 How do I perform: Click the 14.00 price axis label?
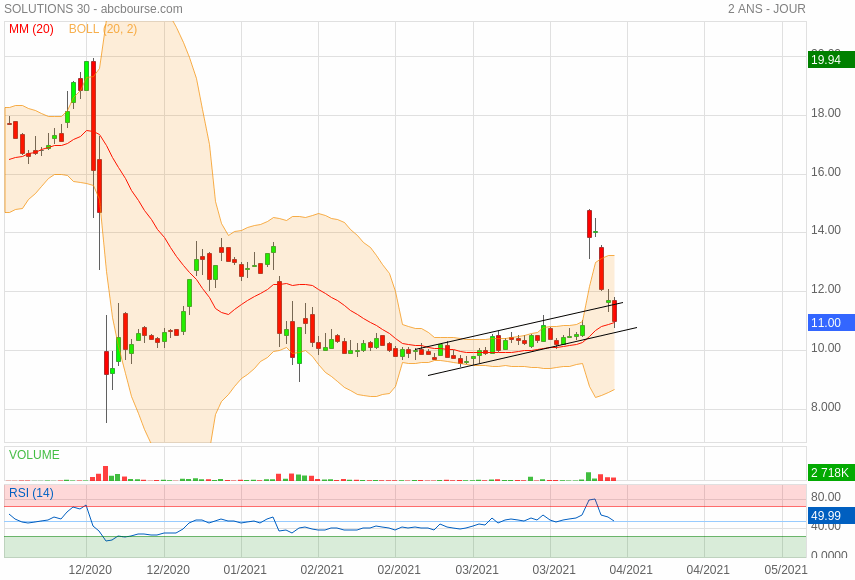point(826,230)
